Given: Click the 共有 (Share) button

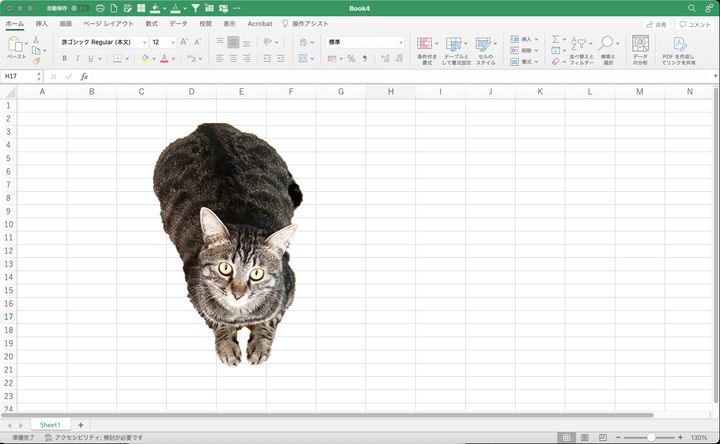Looking at the screenshot, I should coord(656,24).
